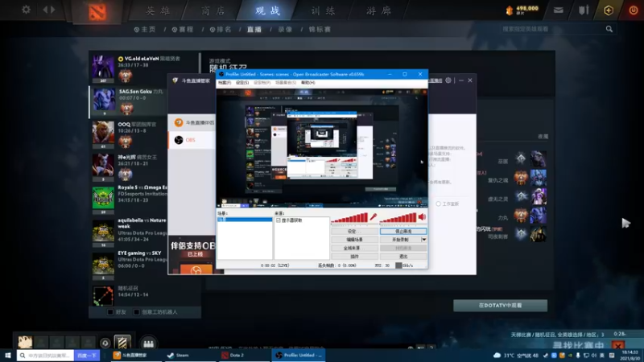Switch to the 训练 learn tab
The image size is (644, 362).
pyautogui.click(x=323, y=10)
